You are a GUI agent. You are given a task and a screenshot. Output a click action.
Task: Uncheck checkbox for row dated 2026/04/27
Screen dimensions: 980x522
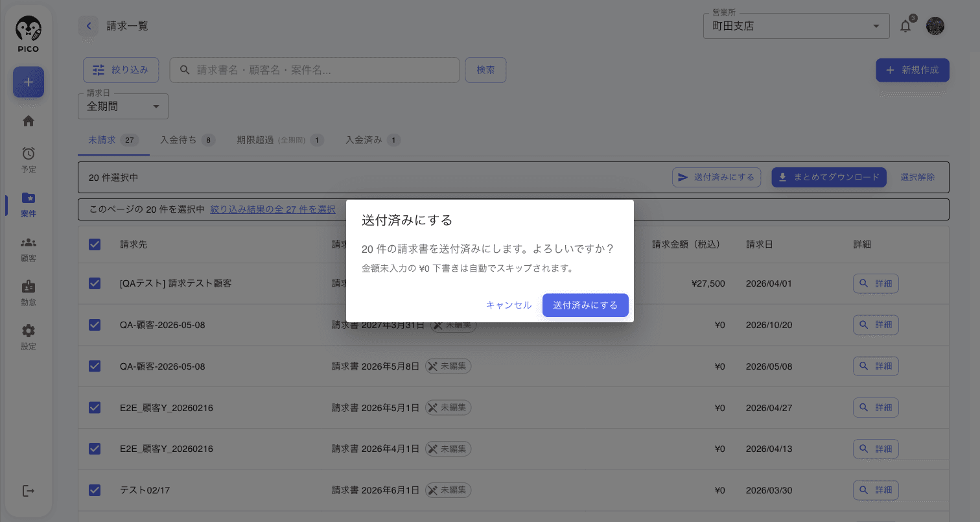[x=95, y=407]
